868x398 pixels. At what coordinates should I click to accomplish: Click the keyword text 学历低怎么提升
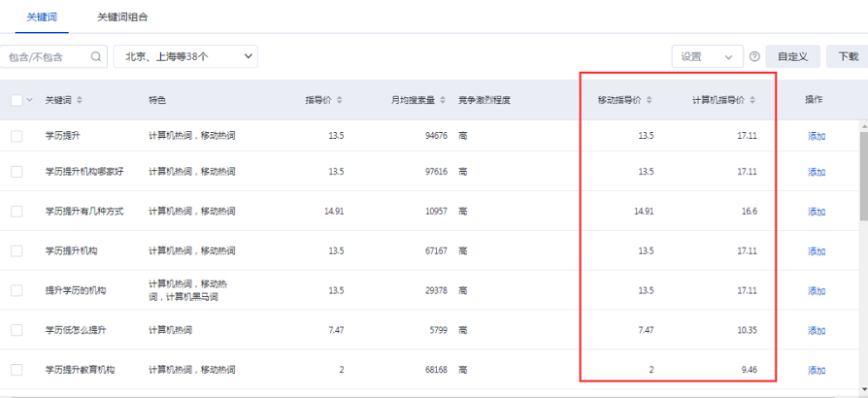(76, 330)
